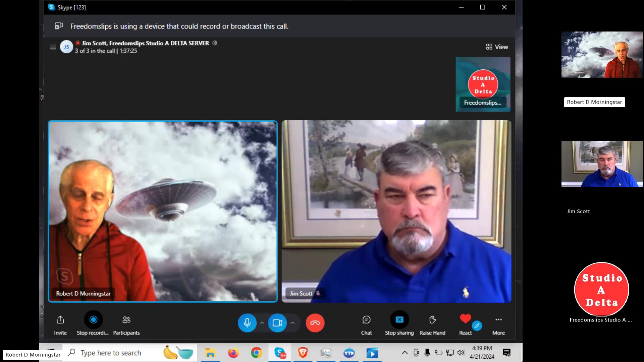Image resolution: width=644 pixels, height=362 pixels.
Task: Open the Chat panel
Action: (366, 320)
